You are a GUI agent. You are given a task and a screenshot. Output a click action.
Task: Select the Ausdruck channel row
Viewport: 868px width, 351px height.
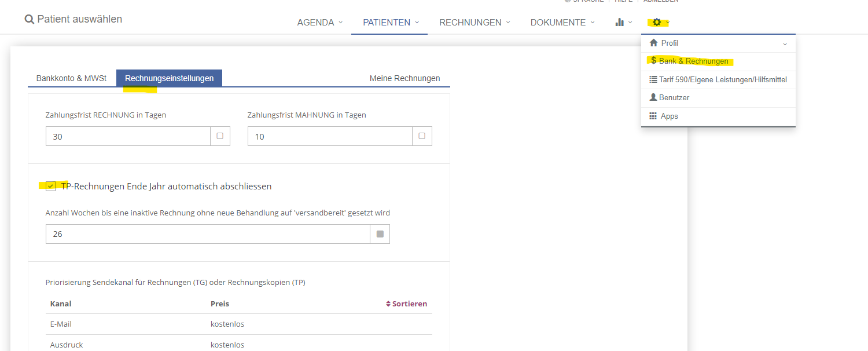(239, 344)
